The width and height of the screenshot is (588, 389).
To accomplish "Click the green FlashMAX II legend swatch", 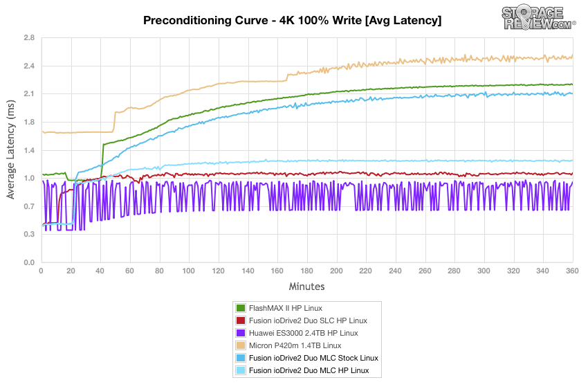I will coord(240,308).
